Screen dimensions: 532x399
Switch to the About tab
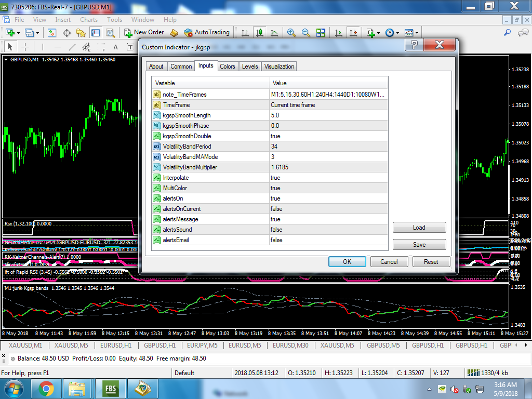[156, 66]
